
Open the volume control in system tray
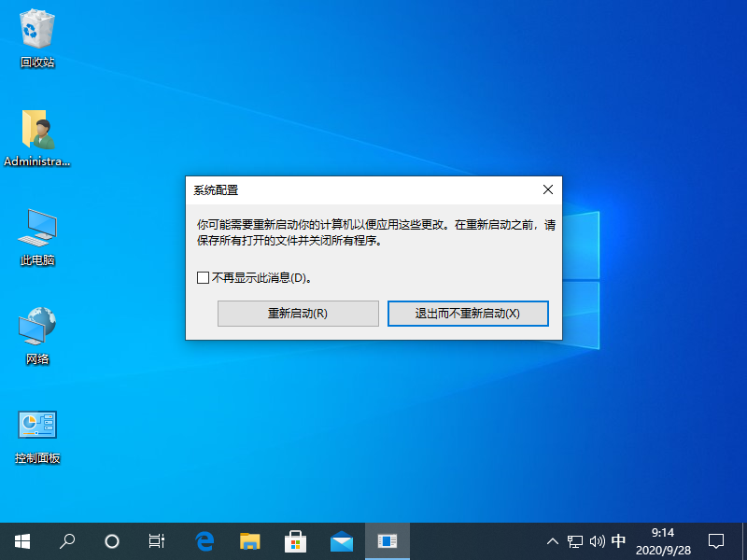coord(596,541)
